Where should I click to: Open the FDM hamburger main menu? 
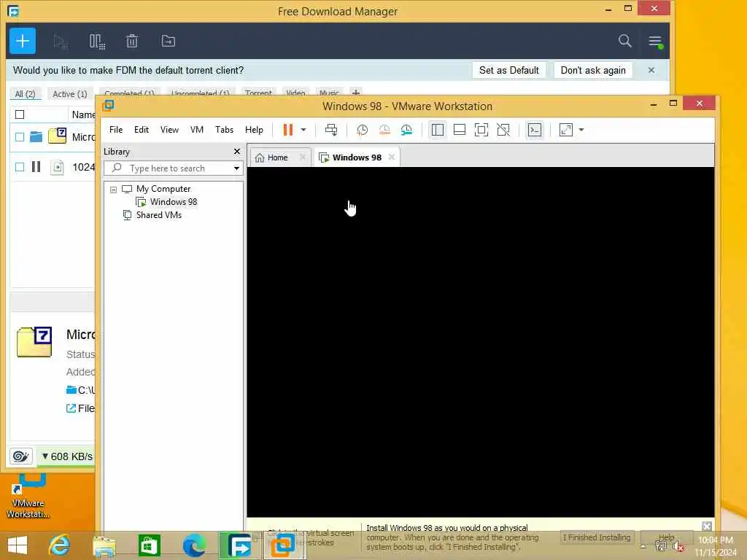pyautogui.click(x=655, y=42)
